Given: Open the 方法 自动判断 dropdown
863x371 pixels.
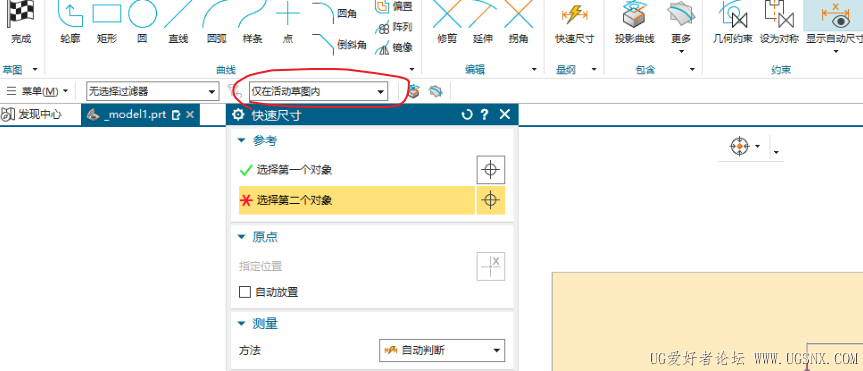Looking at the screenshot, I should 442,350.
